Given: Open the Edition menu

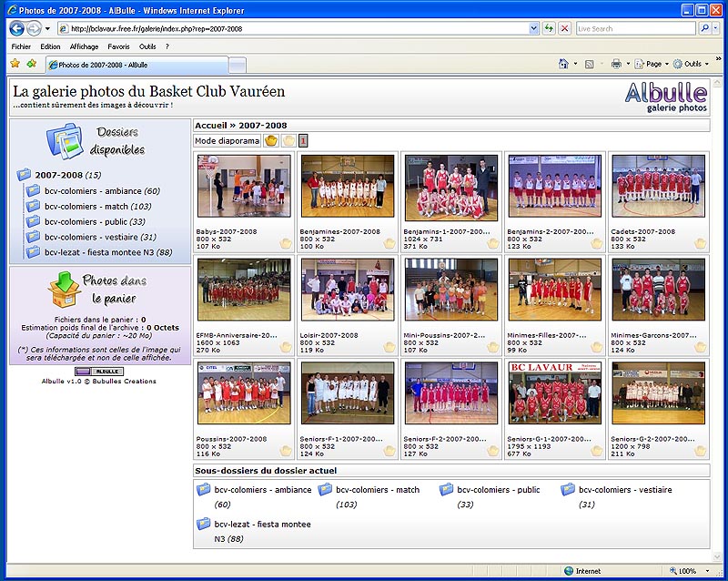Looking at the screenshot, I should 50,46.
